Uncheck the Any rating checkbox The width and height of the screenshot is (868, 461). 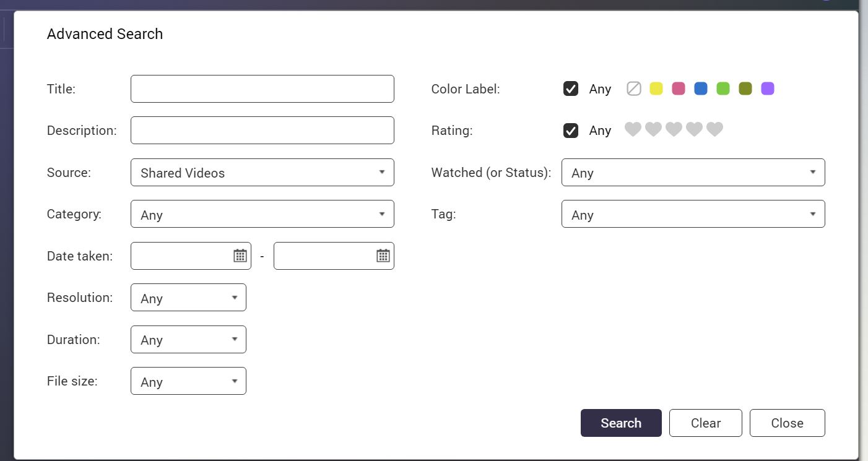571,131
